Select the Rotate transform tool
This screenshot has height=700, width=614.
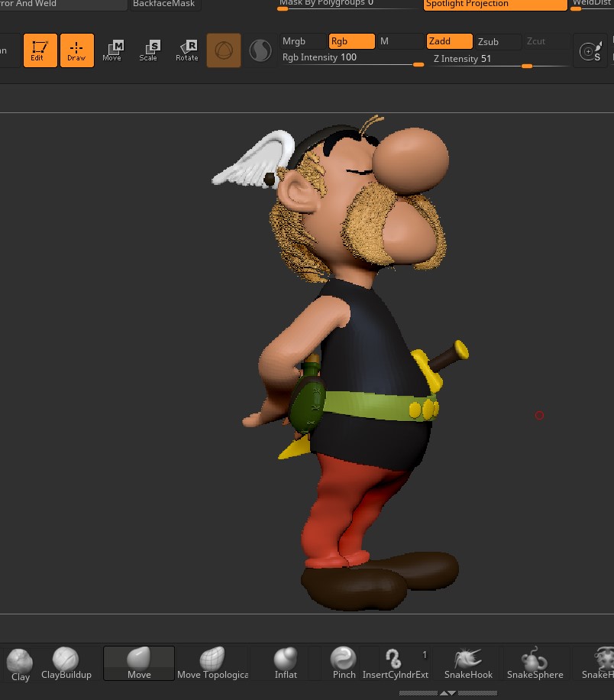coord(187,50)
